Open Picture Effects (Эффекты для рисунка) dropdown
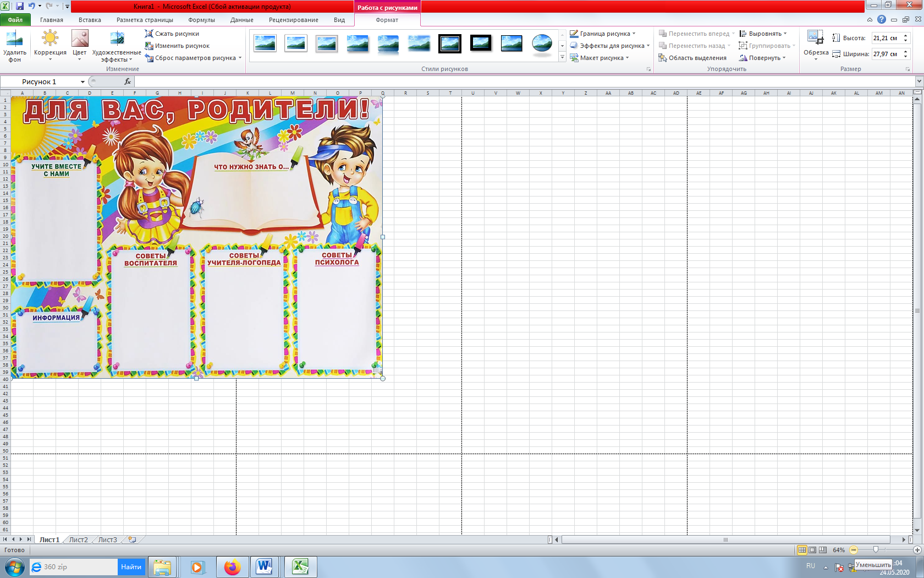 pos(609,46)
